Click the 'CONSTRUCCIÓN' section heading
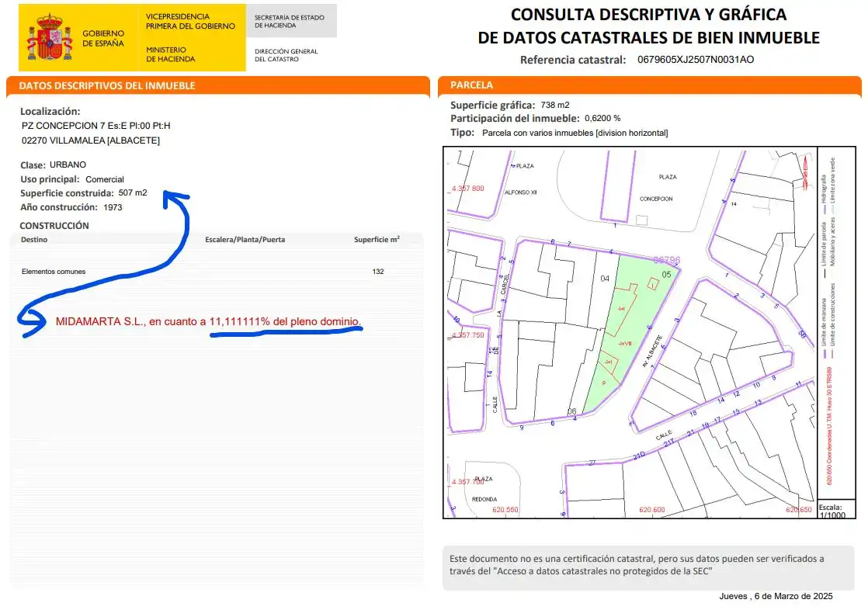Viewport: 868px width, 610px height. 54,225
